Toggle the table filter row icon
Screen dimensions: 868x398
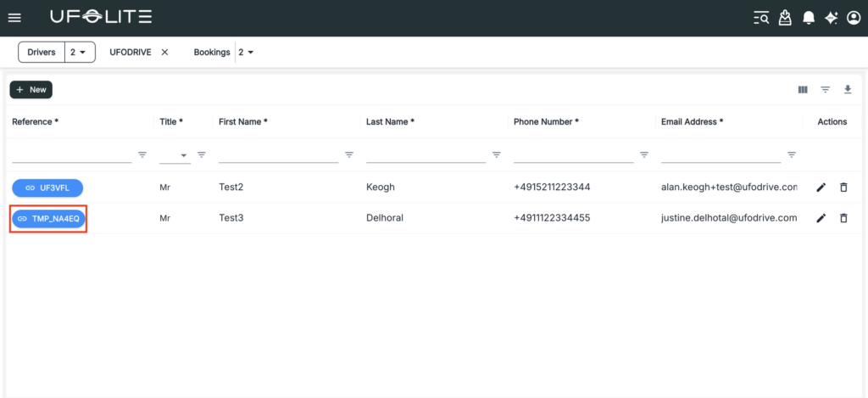click(825, 90)
